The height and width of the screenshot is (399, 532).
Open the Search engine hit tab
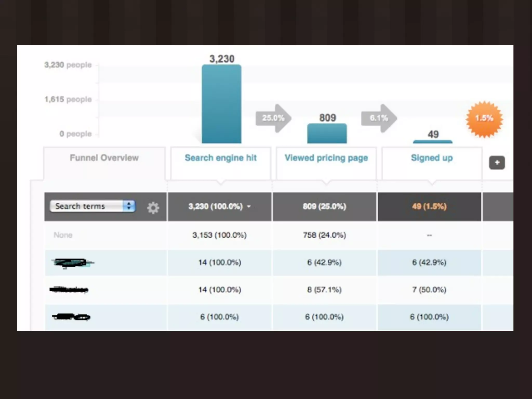pyautogui.click(x=221, y=158)
